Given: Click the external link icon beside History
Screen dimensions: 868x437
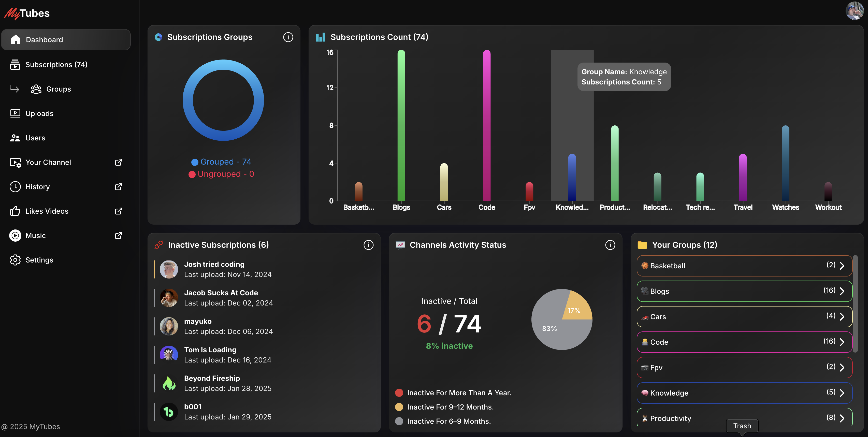Looking at the screenshot, I should (x=118, y=187).
